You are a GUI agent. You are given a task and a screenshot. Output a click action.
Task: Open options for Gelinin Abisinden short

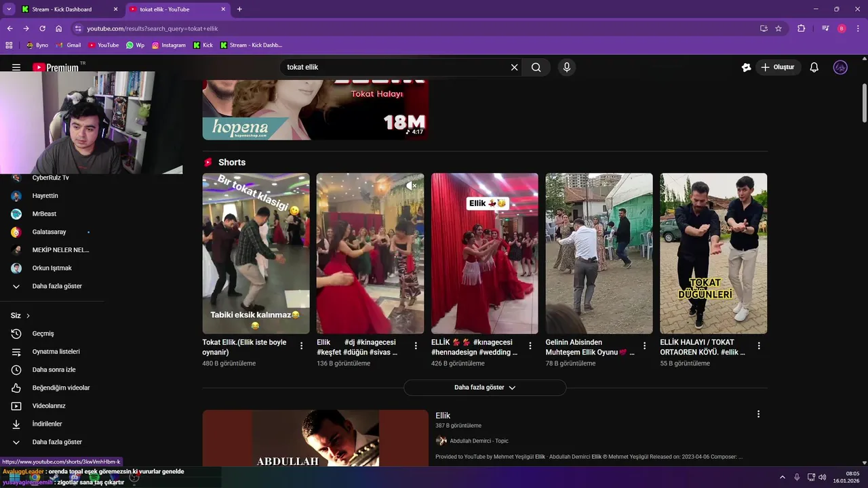point(645,346)
